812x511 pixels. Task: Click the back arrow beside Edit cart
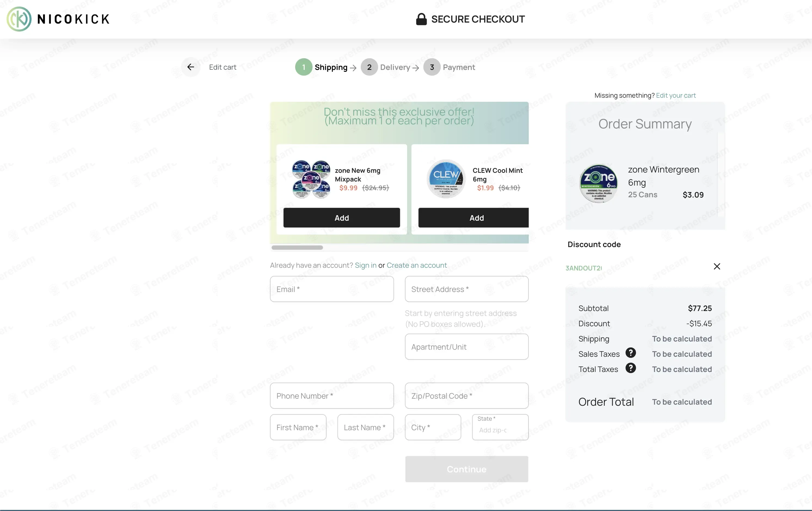click(x=191, y=67)
